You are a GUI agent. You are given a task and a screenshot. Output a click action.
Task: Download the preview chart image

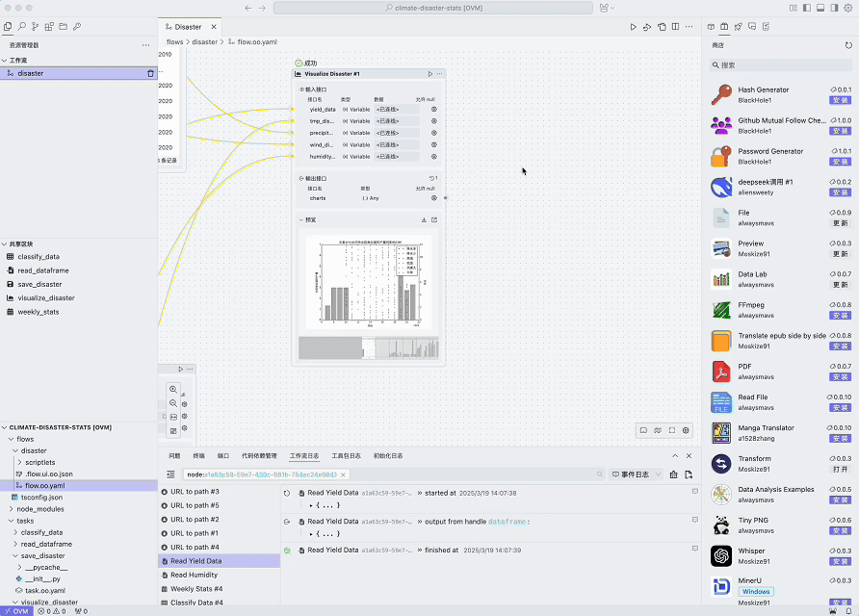pos(424,220)
